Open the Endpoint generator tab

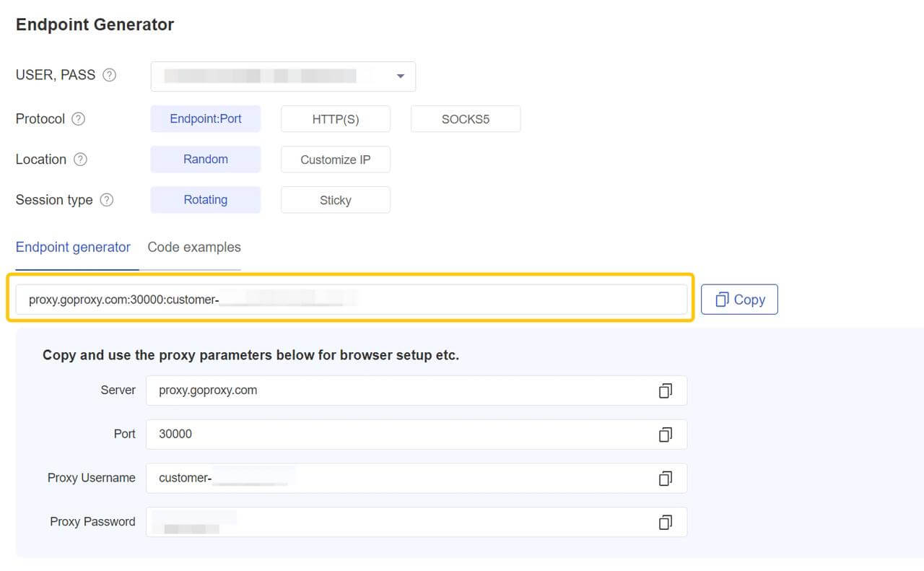pos(73,248)
